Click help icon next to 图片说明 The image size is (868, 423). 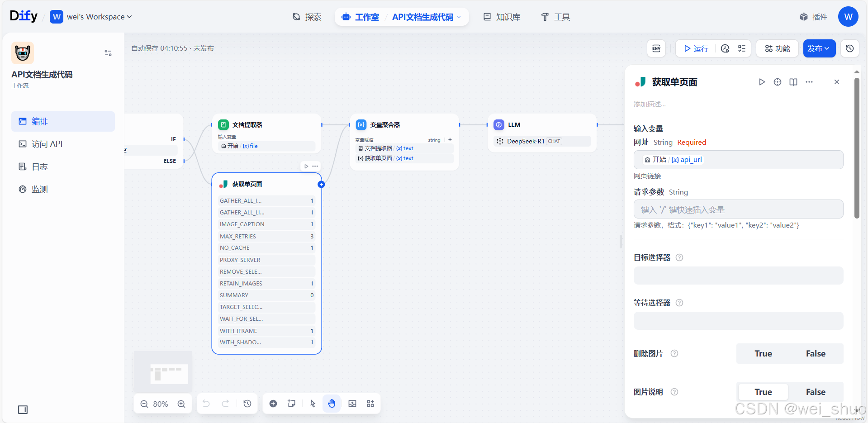coord(674,392)
